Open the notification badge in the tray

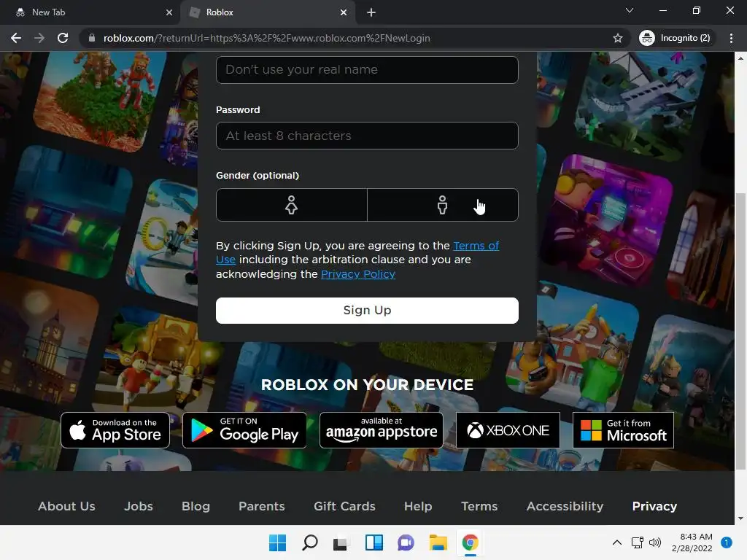pos(727,542)
